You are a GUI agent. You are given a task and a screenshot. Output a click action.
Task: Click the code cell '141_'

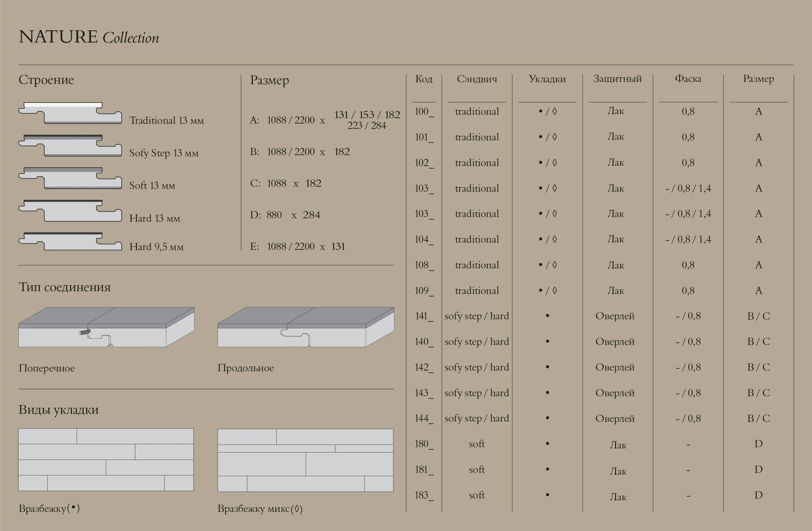(x=424, y=316)
